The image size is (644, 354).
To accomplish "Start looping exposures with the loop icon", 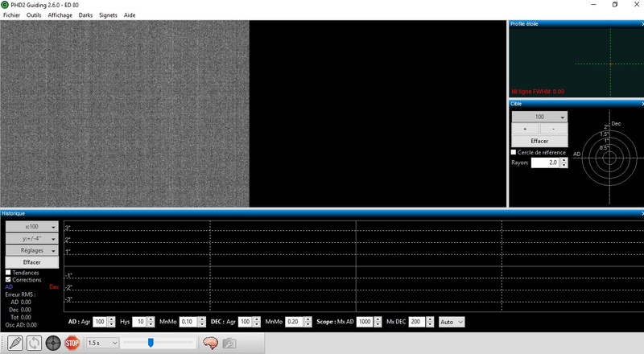I will (34, 343).
